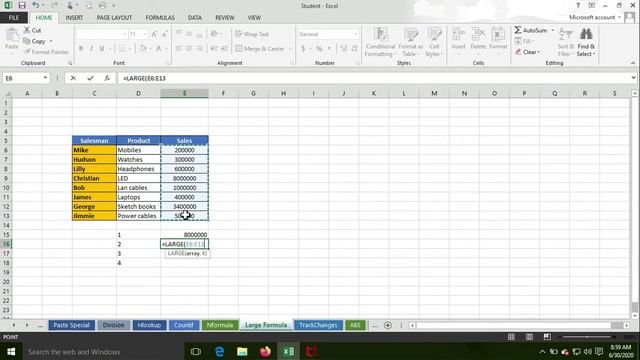Expand the Name Box dropdown

pos(45,78)
